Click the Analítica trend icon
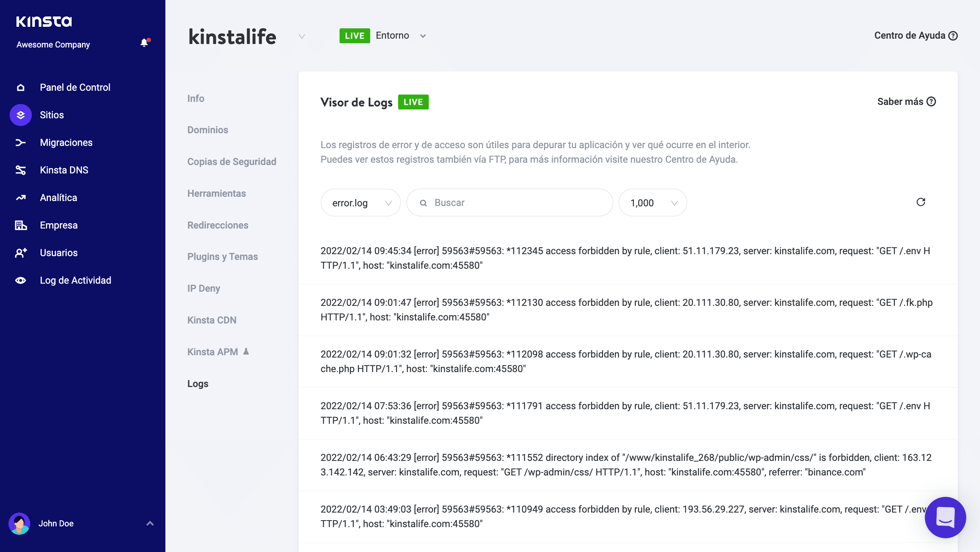The height and width of the screenshot is (552, 980). [21, 198]
